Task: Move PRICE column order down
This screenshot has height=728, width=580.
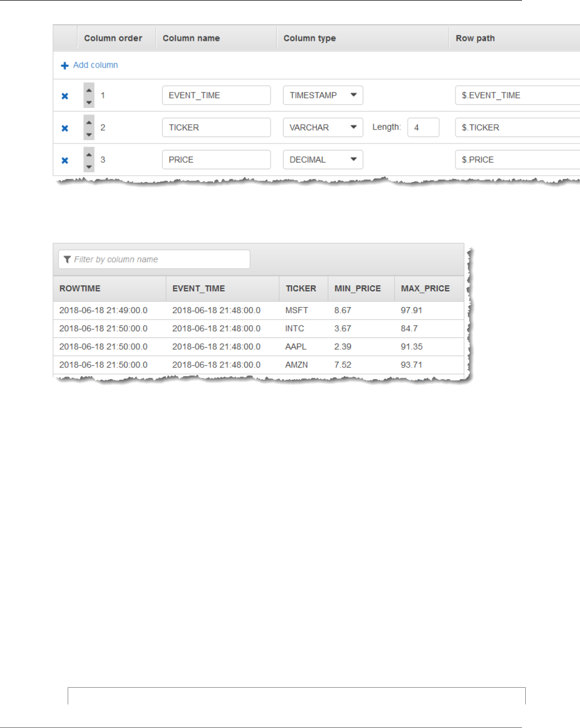Action: (89, 167)
